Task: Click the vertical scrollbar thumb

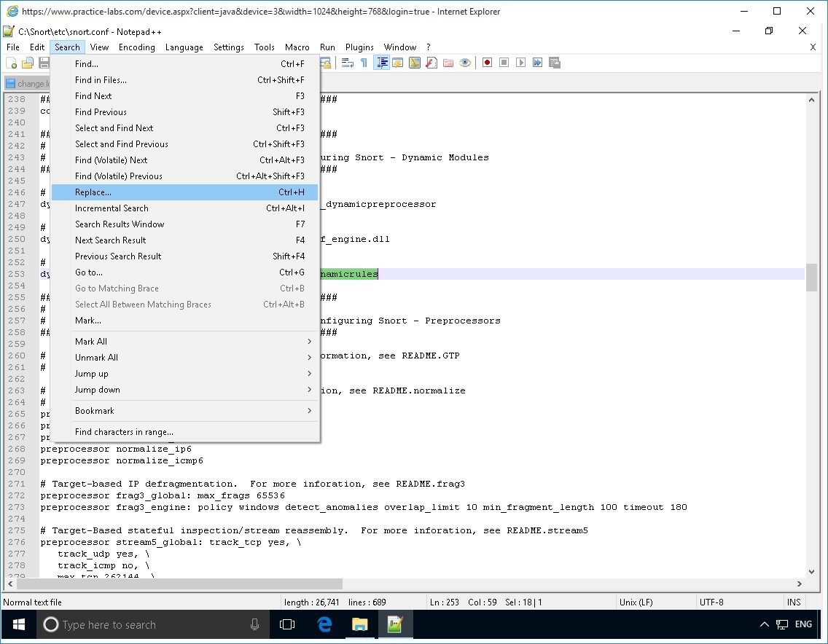Action: pyautogui.click(x=811, y=277)
